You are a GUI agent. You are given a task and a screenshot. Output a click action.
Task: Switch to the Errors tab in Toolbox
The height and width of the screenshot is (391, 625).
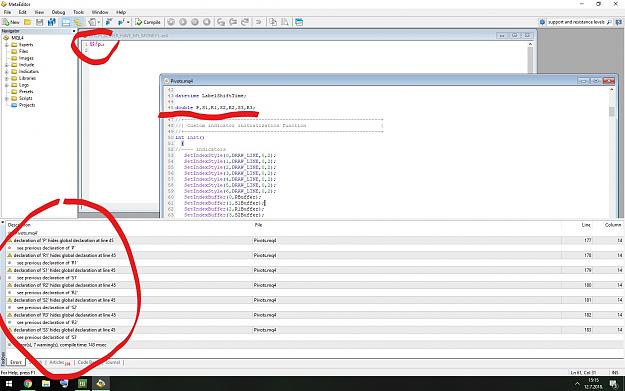(x=16, y=362)
